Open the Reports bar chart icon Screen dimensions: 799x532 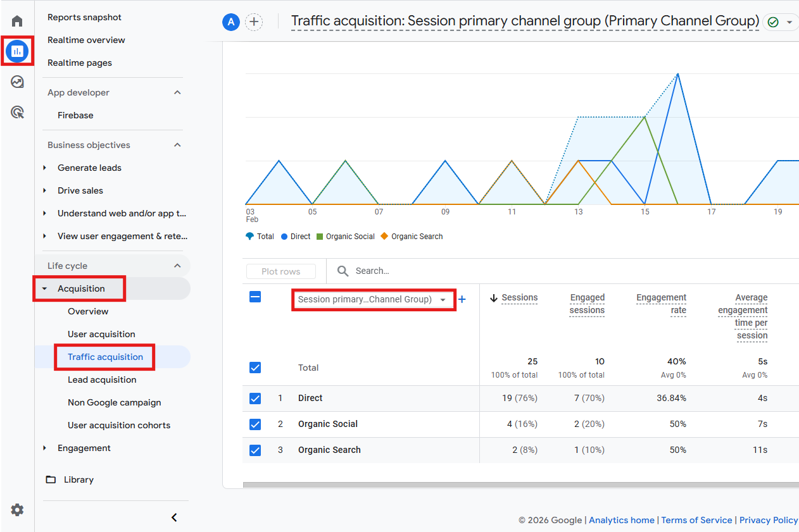tap(17, 51)
